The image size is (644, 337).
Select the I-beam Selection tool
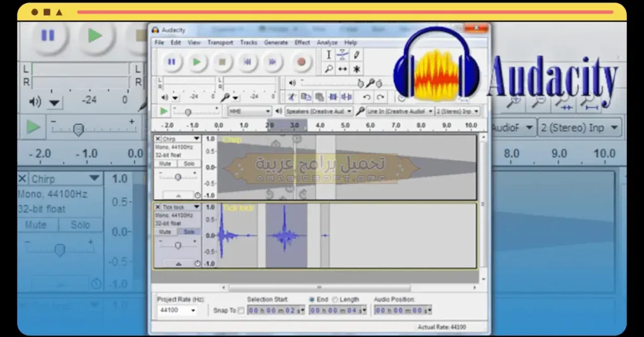tap(328, 55)
